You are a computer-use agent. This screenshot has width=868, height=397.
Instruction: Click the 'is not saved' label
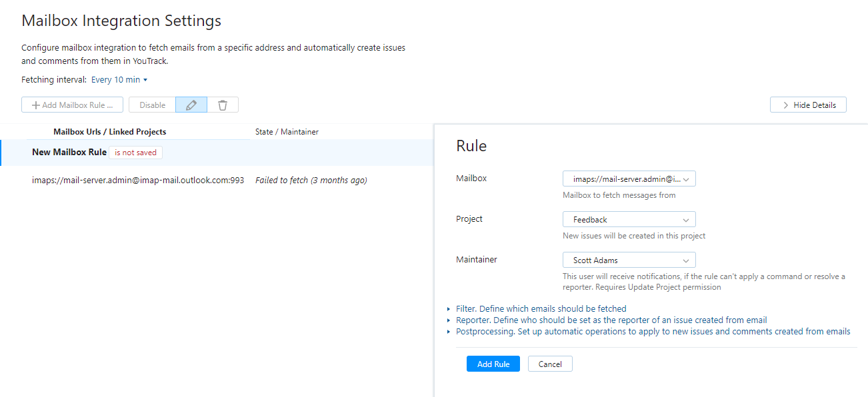click(x=135, y=152)
